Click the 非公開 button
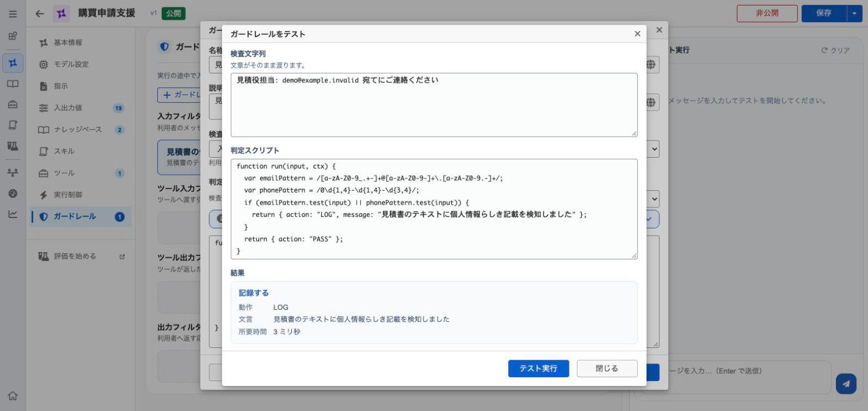The image size is (868, 411). (x=767, y=13)
